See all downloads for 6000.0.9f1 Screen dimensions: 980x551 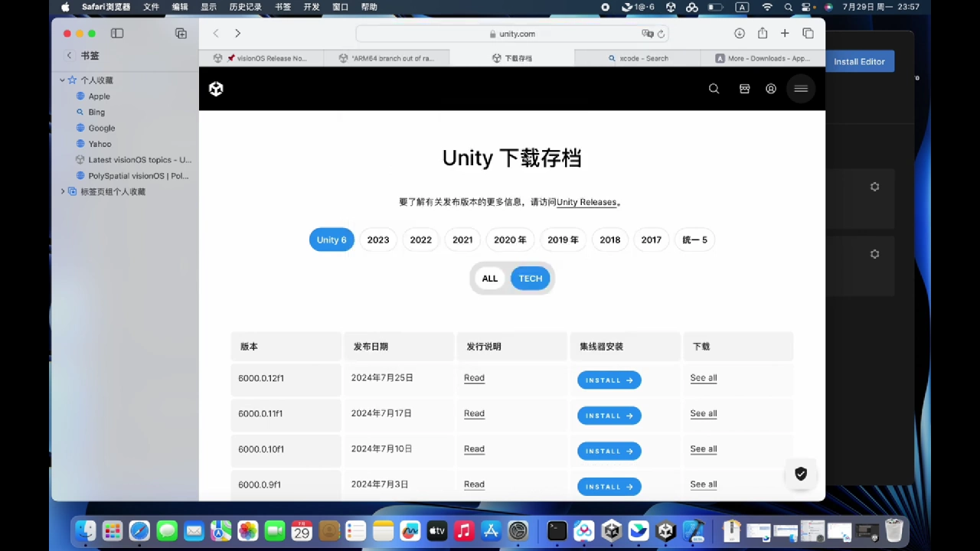point(704,484)
